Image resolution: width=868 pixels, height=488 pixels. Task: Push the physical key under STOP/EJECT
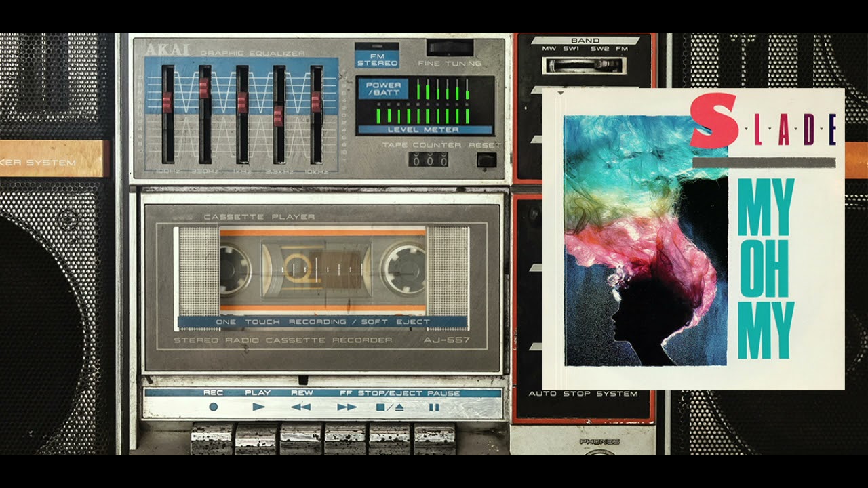[x=390, y=439]
